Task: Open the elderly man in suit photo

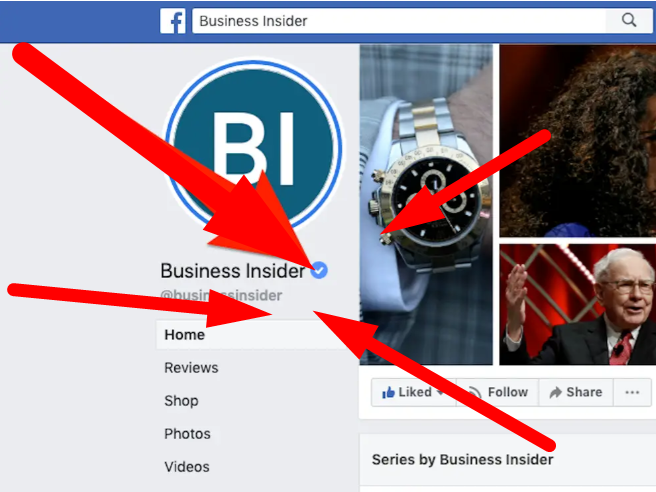Action: point(577,305)
